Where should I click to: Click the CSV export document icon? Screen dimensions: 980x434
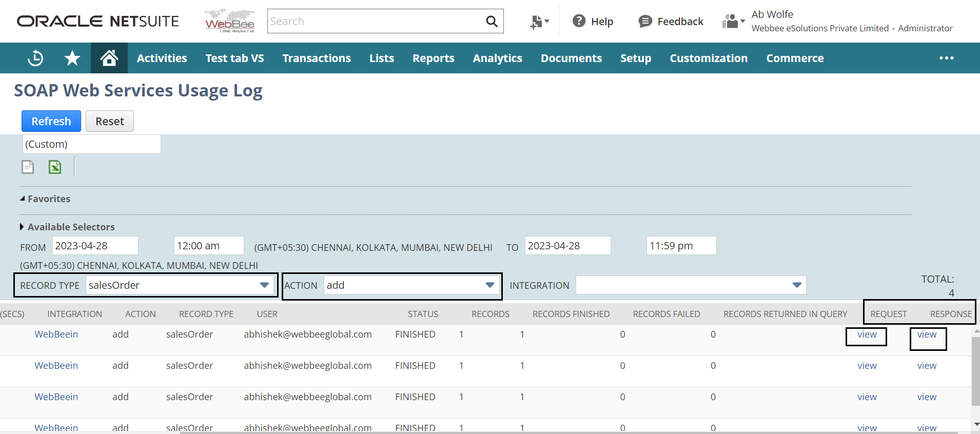[x=28, y=167]
